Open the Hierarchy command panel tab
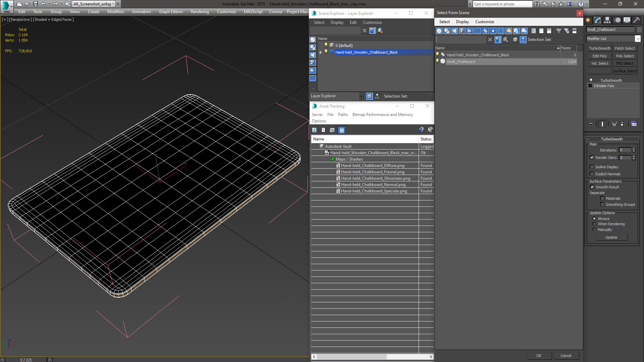This screenshot has width=644, height=362. coord(607,20)
